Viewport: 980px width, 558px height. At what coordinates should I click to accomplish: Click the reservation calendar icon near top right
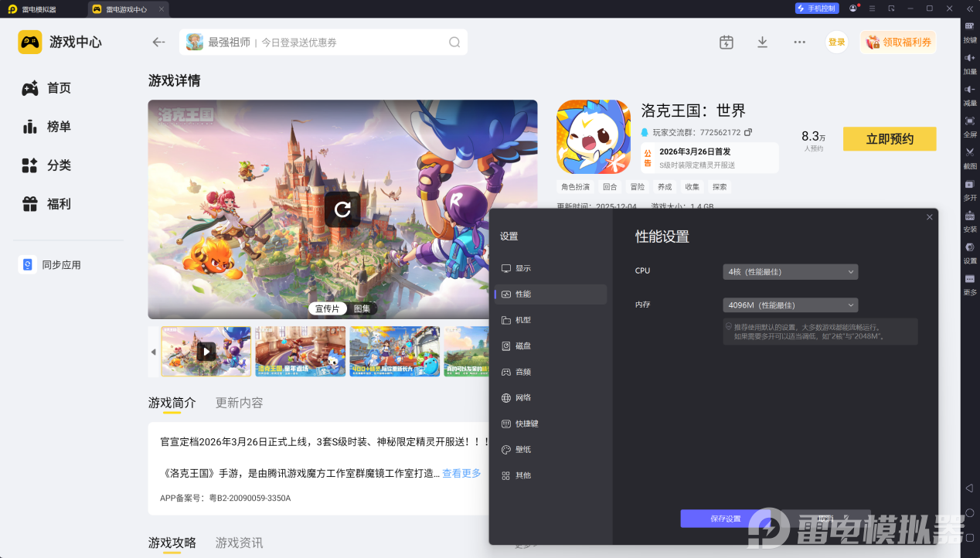tap(726, 42)
